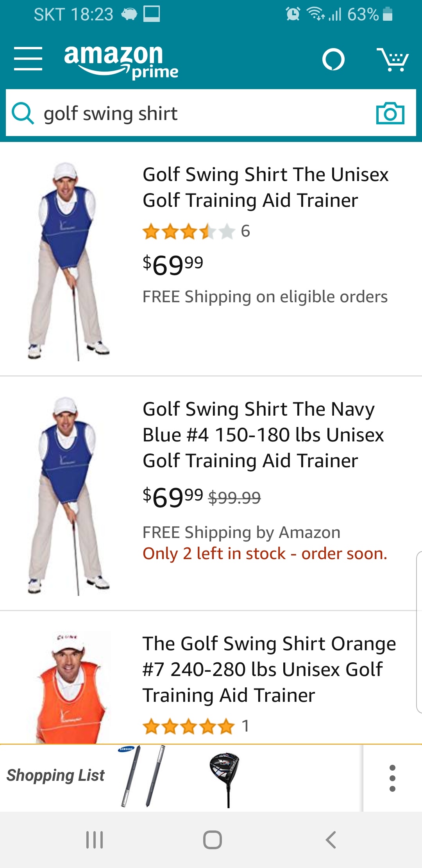Open the three-dot overflow menu
The image size is (422, 868).
coord(392,778)
